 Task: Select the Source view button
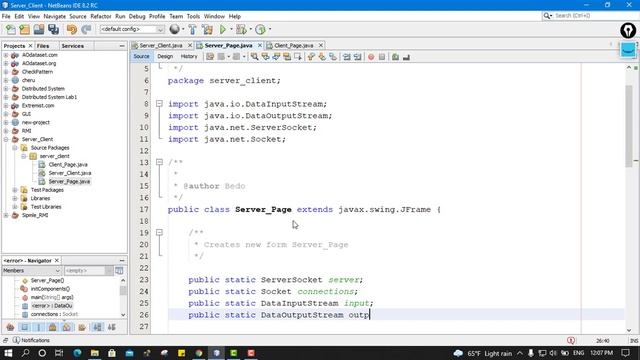141,56
